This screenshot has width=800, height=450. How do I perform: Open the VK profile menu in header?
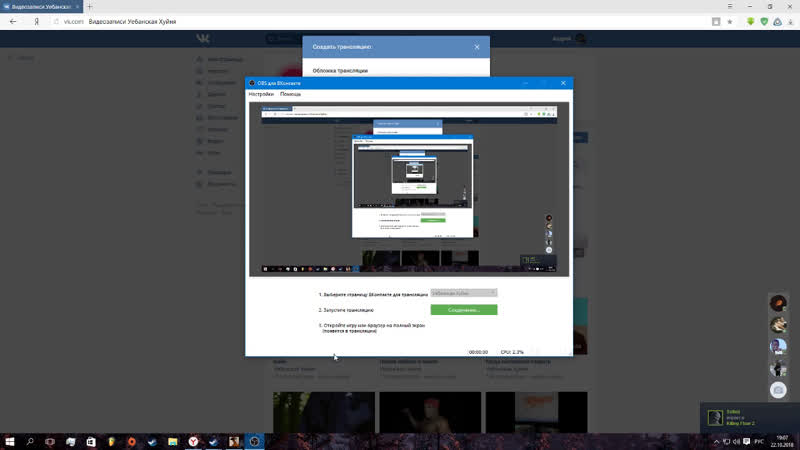[569, 38]
